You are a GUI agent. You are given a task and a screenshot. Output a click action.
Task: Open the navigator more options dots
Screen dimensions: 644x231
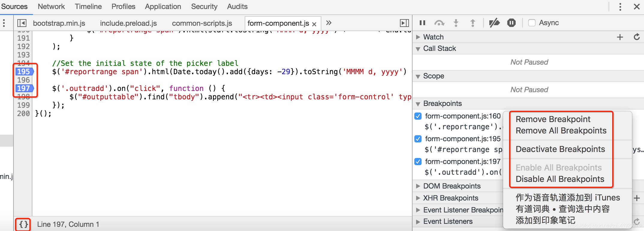pyautogui.click(x=4, y=23)
